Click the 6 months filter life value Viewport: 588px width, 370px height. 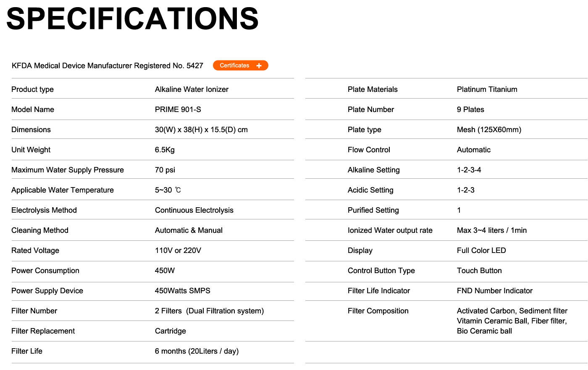pyautogui.click(x=197, y=351)
